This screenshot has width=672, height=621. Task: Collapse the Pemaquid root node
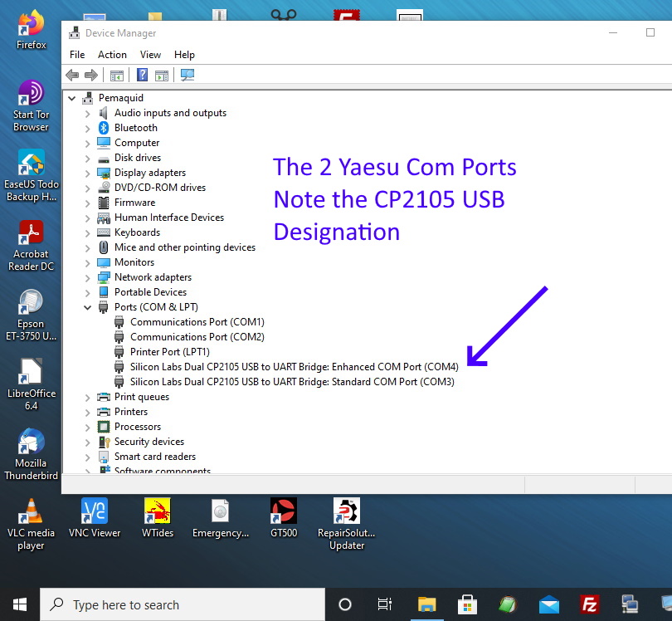point(73,98)
